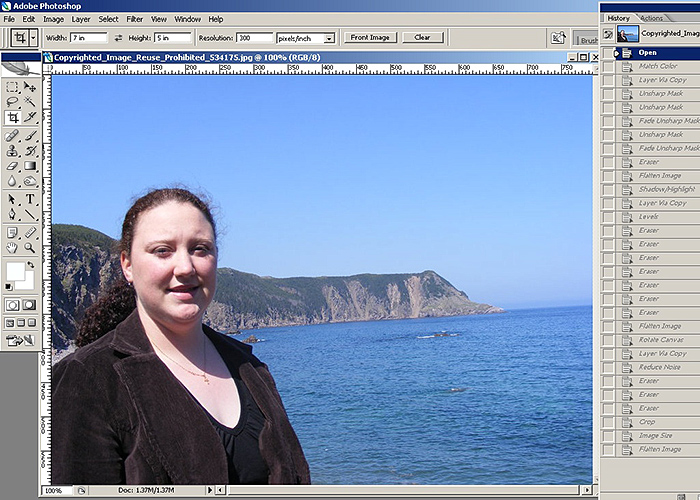Set history brush source to Reduce Noise state
This screenshot has width=700, height=500.
pos(608,367)
